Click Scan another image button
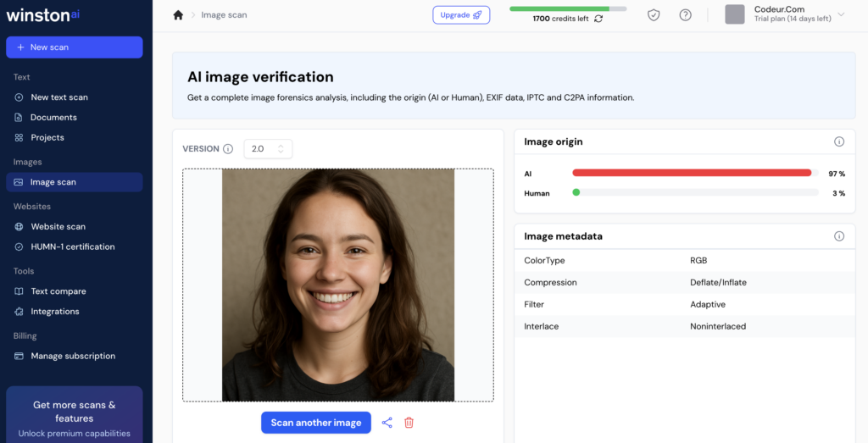Image resolution: width=868 pixels, height=443 pixels. (315, 423)
